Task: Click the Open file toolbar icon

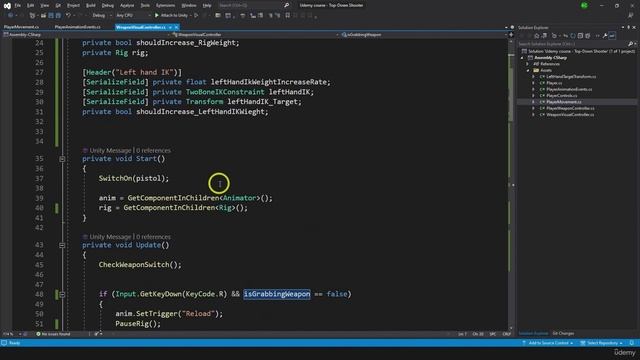Action: point(43,16)
